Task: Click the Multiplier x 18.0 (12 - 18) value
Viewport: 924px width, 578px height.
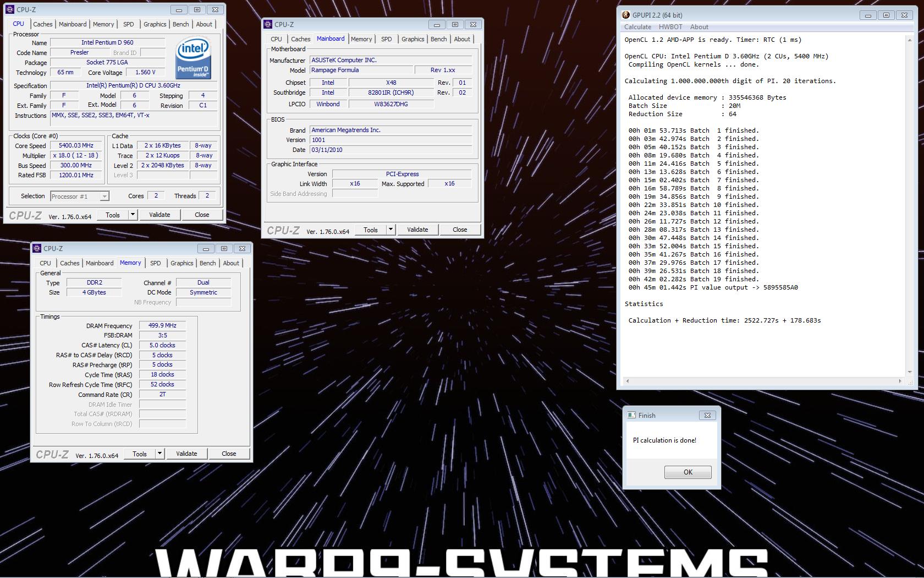Action: (x=76, y=156)
